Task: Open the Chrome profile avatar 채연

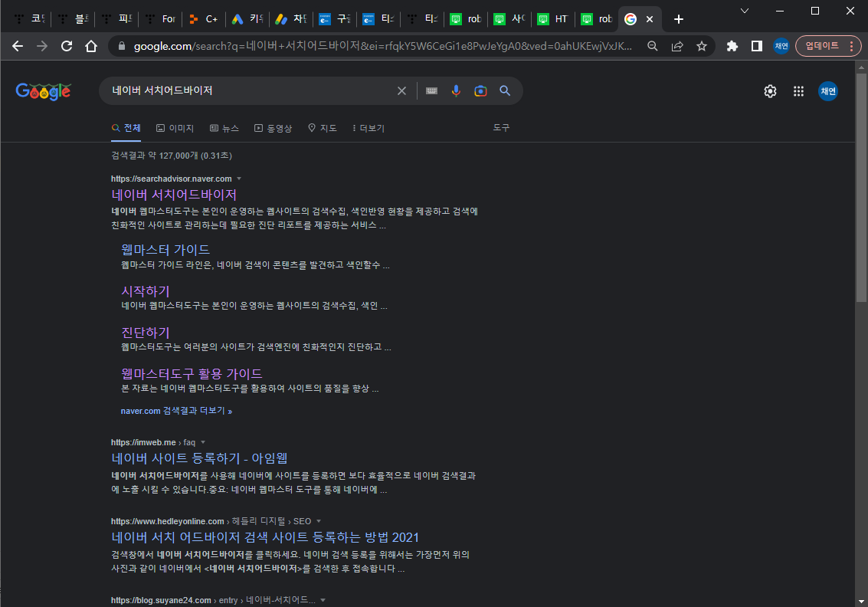Action: tap(781, 46)
